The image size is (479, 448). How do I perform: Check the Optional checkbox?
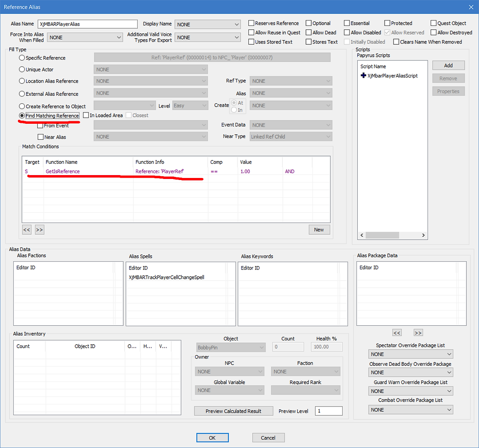pyautogui.click(x=308, y=23)
